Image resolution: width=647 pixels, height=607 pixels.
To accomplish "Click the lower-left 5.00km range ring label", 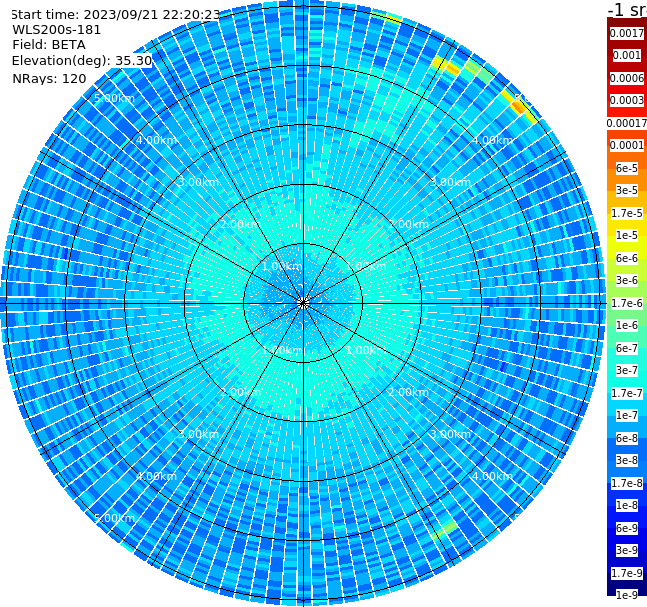I will 114,518.
